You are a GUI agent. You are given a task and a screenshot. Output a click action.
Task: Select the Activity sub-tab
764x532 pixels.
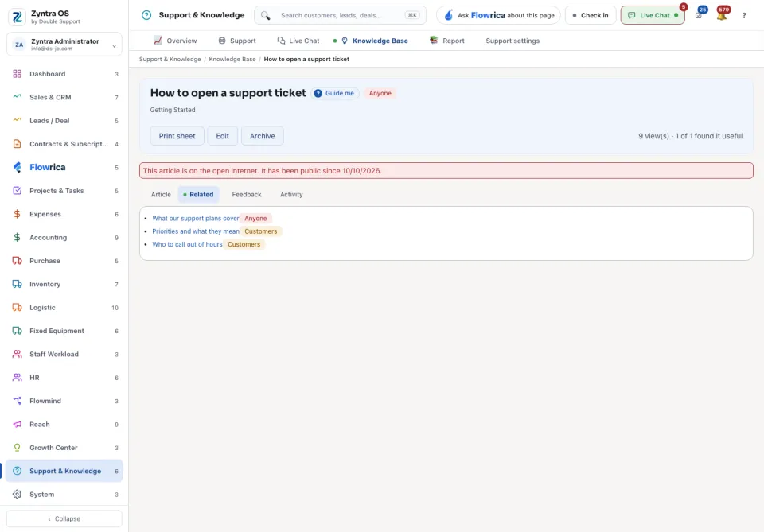click(291, 194)
